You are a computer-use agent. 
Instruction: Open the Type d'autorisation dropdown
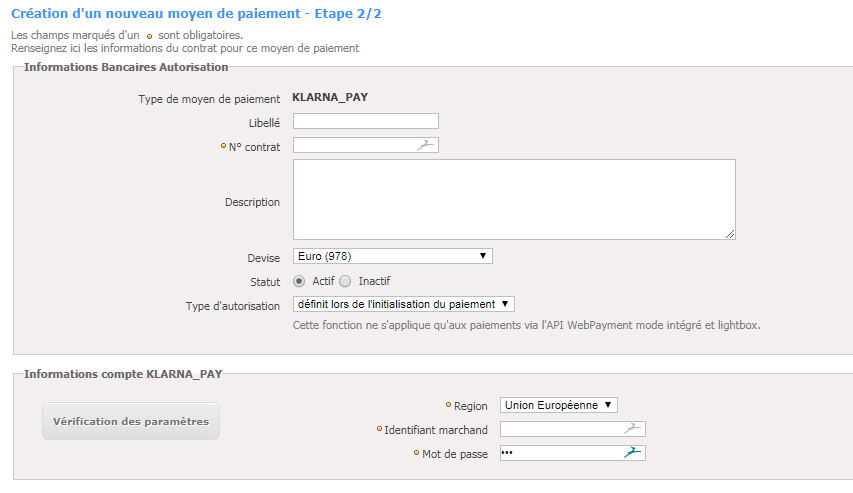[x=404, y=304]
